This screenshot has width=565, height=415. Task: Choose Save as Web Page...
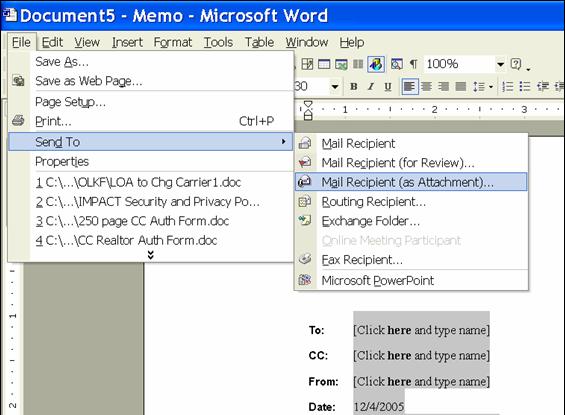tap(151, 81)
